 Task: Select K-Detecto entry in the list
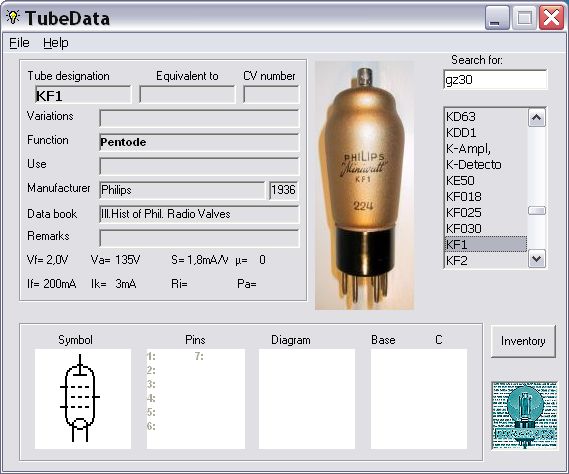486,164
